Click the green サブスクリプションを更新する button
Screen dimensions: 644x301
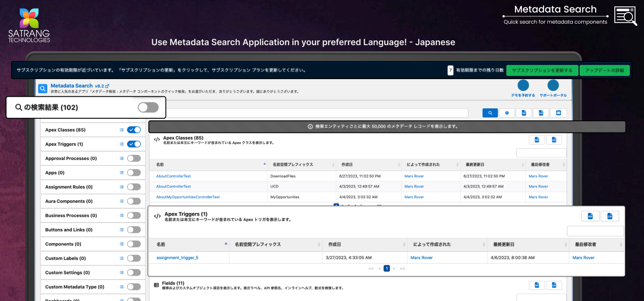(x=542, y=70)
